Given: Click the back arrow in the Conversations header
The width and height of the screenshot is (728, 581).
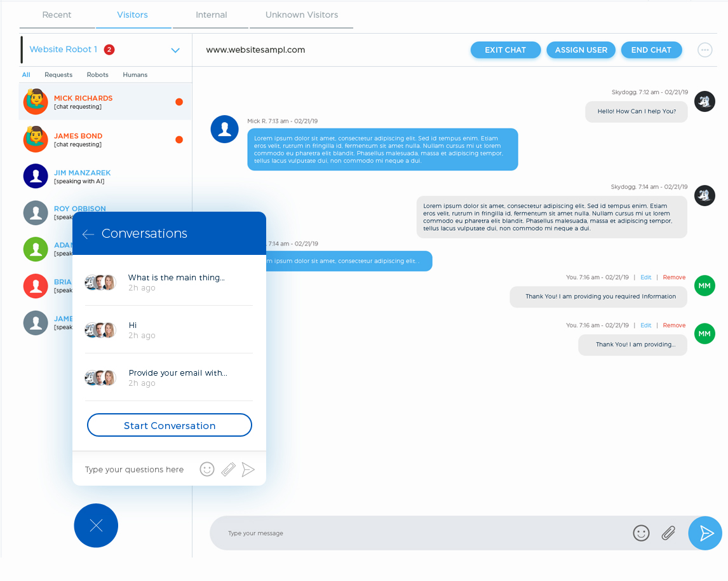Looking at the screenshot, I should pyautogui.click(x=88, y=234).
